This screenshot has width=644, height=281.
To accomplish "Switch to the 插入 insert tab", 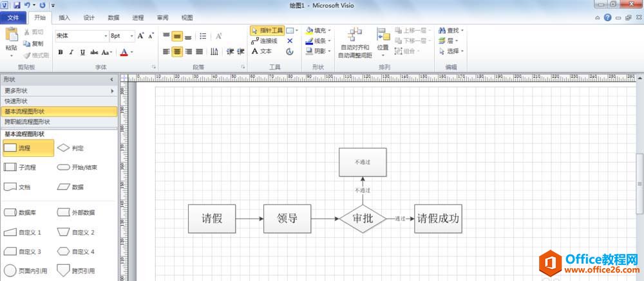I will tap(64, 17).
